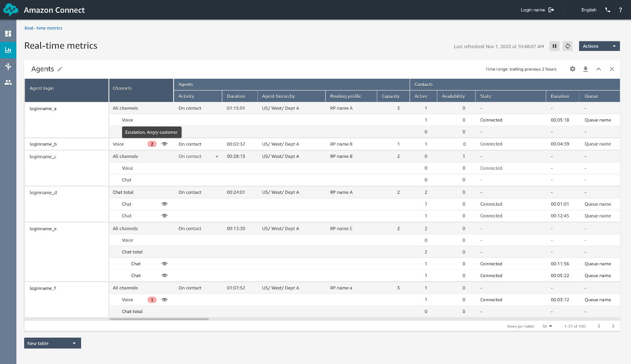This screenshot has height=364, width=631.
Task: Download the Agents table data
Action: [586, 69]
